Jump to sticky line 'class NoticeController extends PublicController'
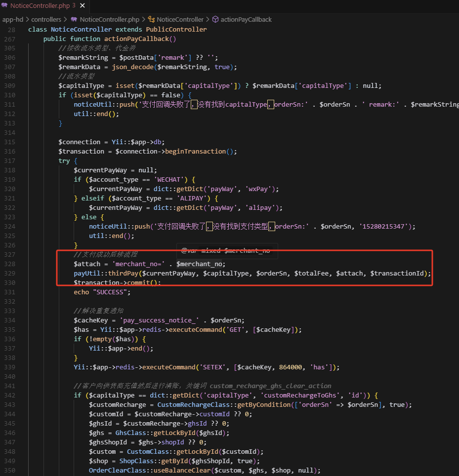459x476 pixels. tap(117, 30)
